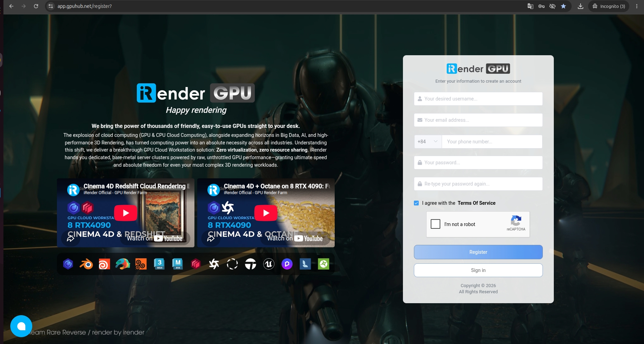Click the Houdini spiral icon
The image size is (644, 344).
point(105,264)
